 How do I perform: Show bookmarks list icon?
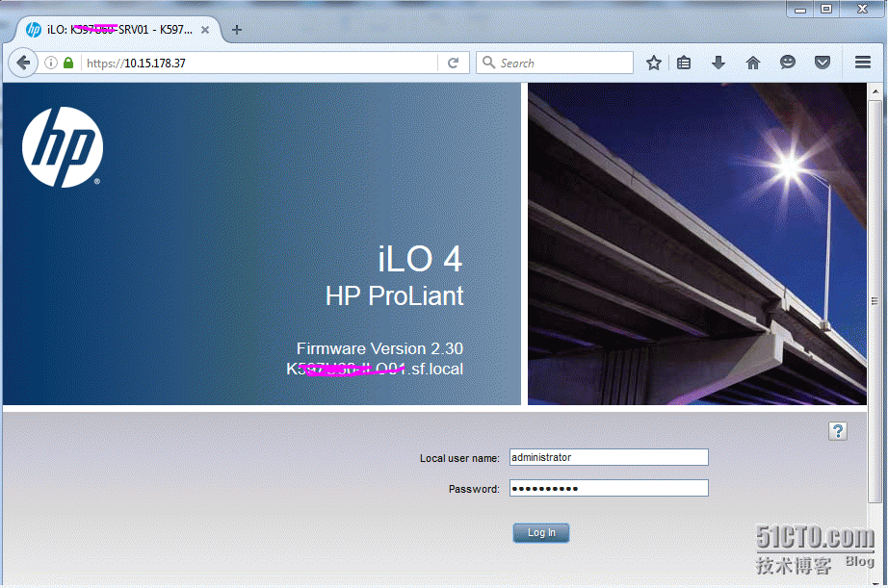pyautogui.click(x=684, y=63)
